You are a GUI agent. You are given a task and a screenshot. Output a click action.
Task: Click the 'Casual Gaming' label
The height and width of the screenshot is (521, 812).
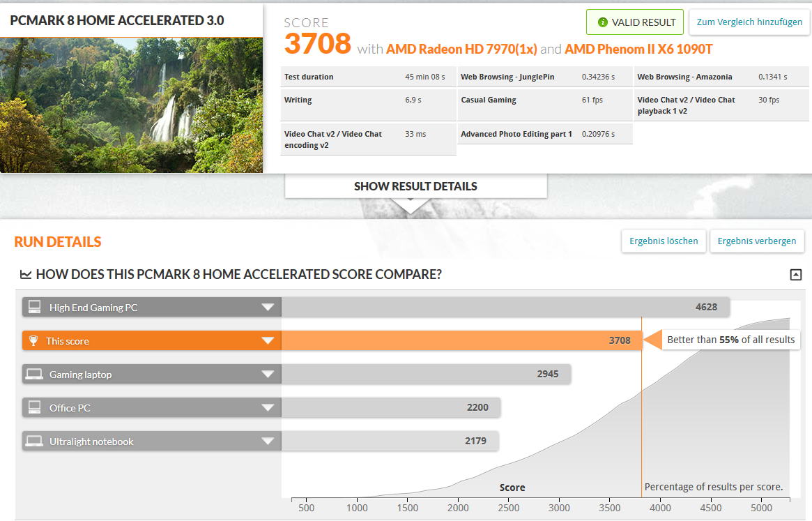coord(489,100)
